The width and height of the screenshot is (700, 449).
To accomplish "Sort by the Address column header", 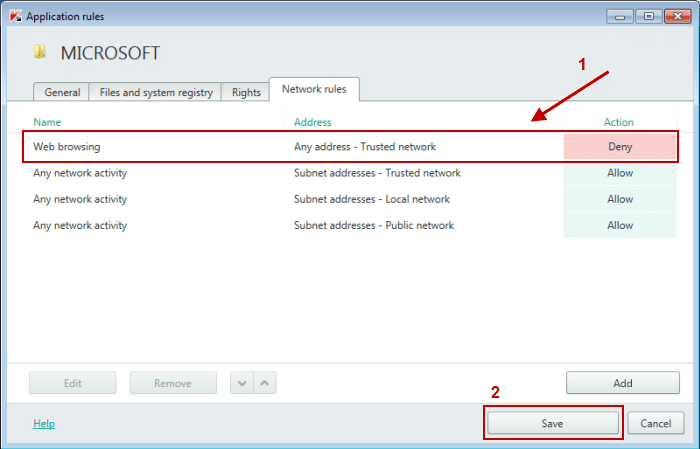I will (x=312, y=122).
